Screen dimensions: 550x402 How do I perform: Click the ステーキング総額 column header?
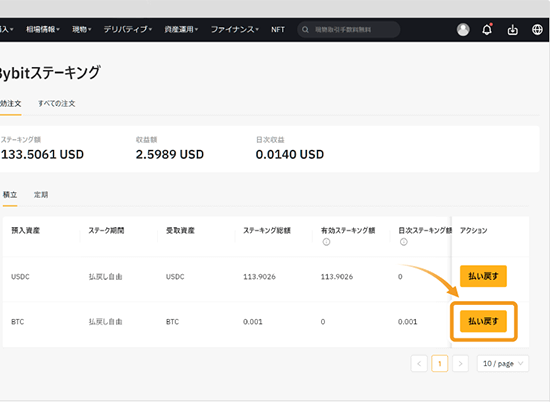click(x=267, y=230)
